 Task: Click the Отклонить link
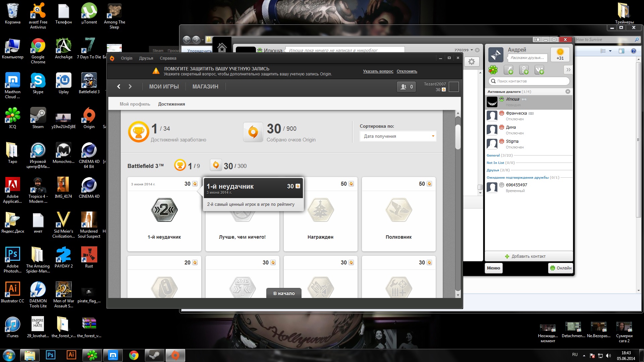(x=407, y=71)
